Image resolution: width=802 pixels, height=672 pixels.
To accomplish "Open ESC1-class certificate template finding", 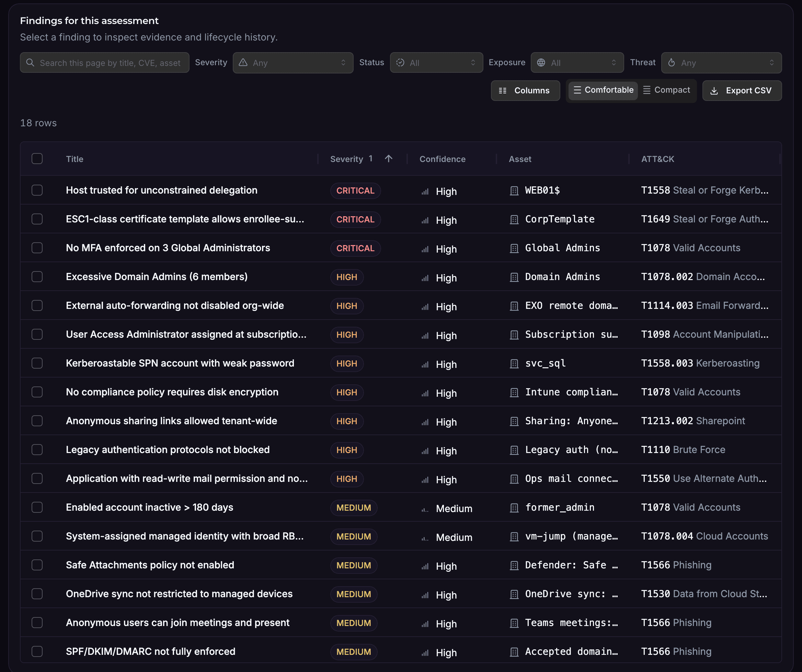I will [x=185, y=219].
